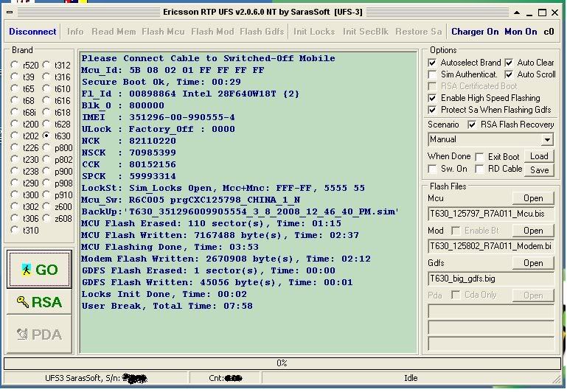Click the BackUp file name log line
567x392 pixels.
(x=240, y=211)
